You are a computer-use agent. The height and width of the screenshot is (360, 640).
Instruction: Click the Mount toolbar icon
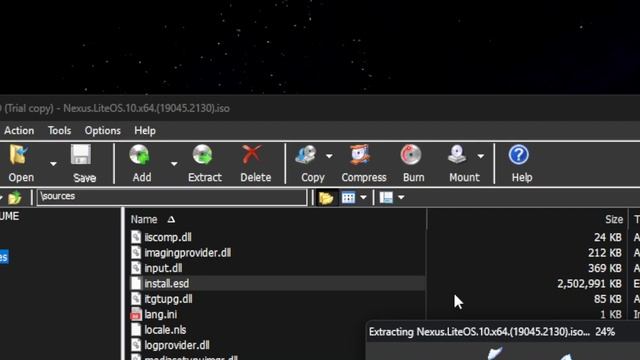457,155
